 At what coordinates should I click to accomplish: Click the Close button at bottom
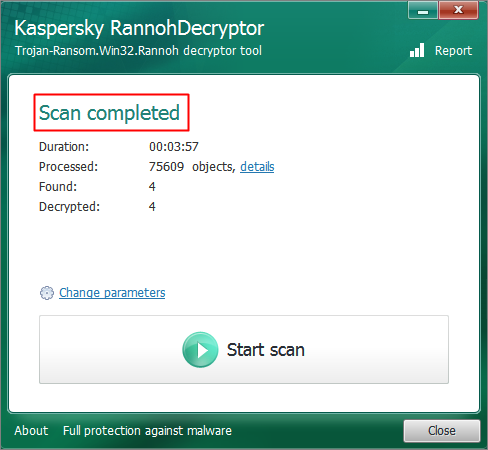point(442,431)
